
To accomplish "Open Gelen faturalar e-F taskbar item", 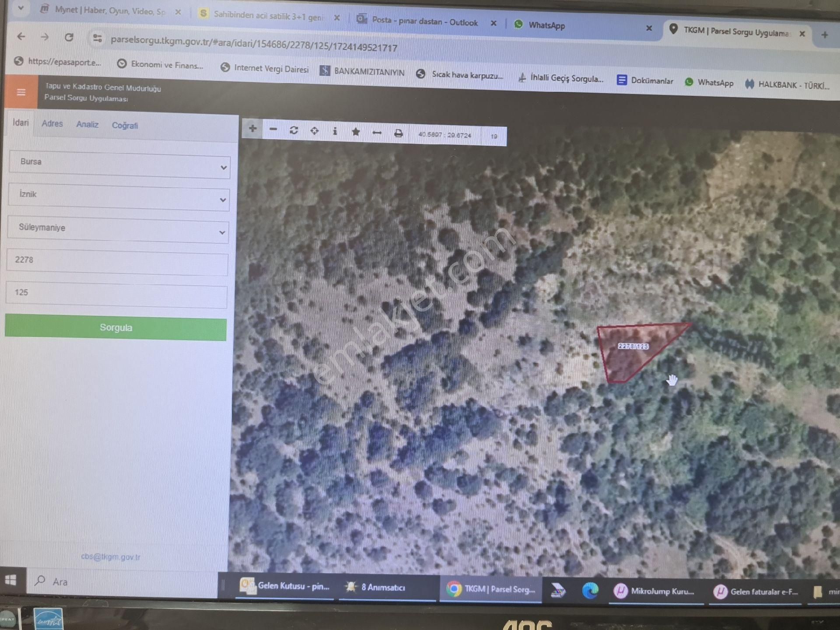I will point(756,592).
